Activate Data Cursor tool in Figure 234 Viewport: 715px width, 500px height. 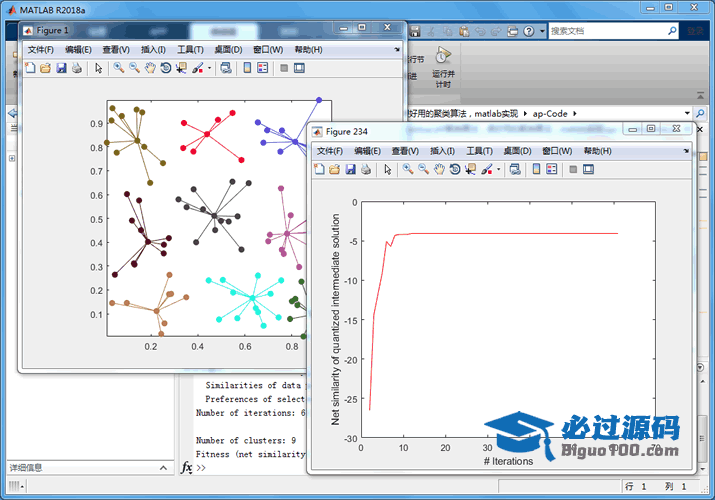point(470,170)
